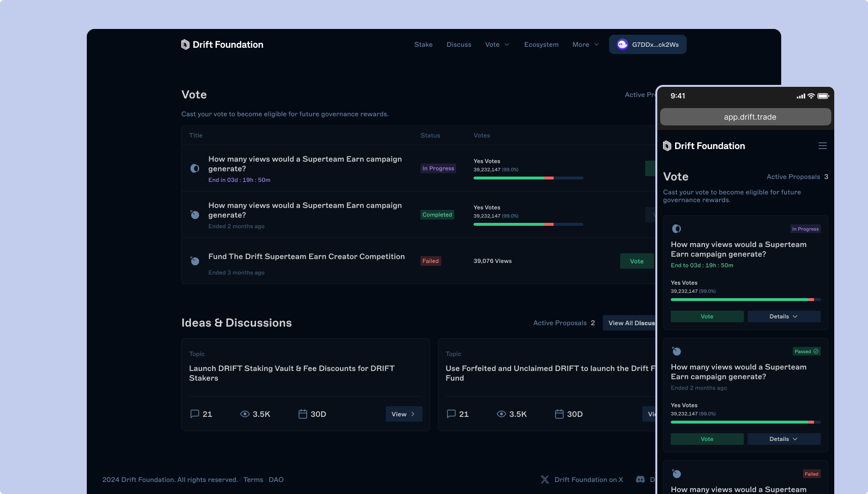Click 'Active Proposals 3' in the mobile view
The width and height of the screenshot is (868, 494).
(x=798, y=177)
